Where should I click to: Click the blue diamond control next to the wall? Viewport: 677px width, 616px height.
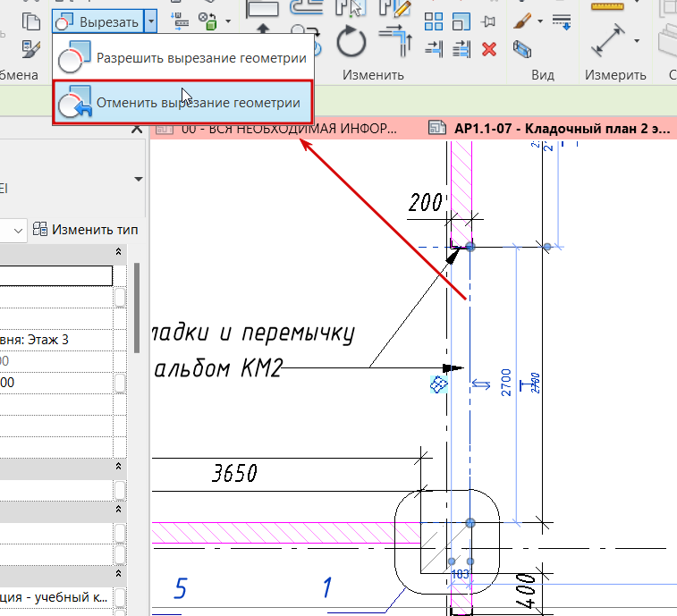click(439, 384)
